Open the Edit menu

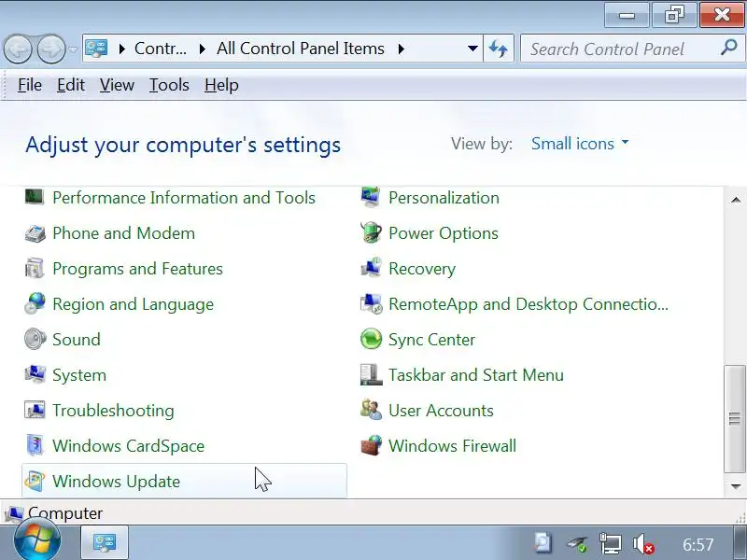click(71, 85)
